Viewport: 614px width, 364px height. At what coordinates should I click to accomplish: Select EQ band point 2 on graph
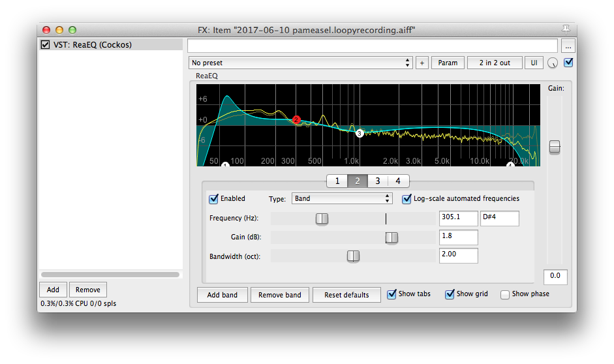296,120
